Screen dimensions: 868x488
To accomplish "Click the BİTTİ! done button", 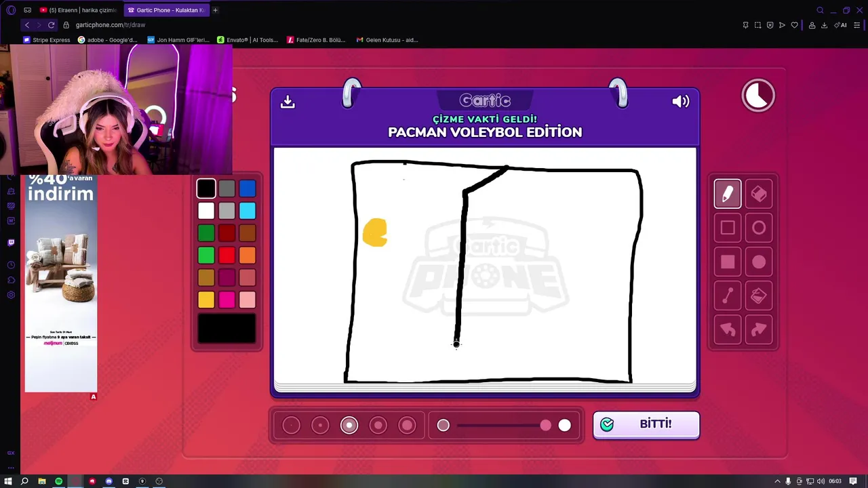I will 646,424.
